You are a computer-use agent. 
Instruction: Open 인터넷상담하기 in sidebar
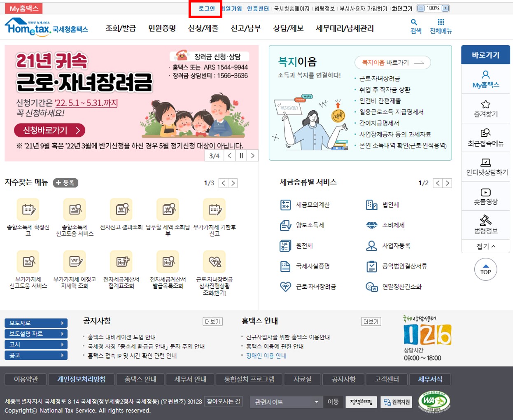point(486,167)
